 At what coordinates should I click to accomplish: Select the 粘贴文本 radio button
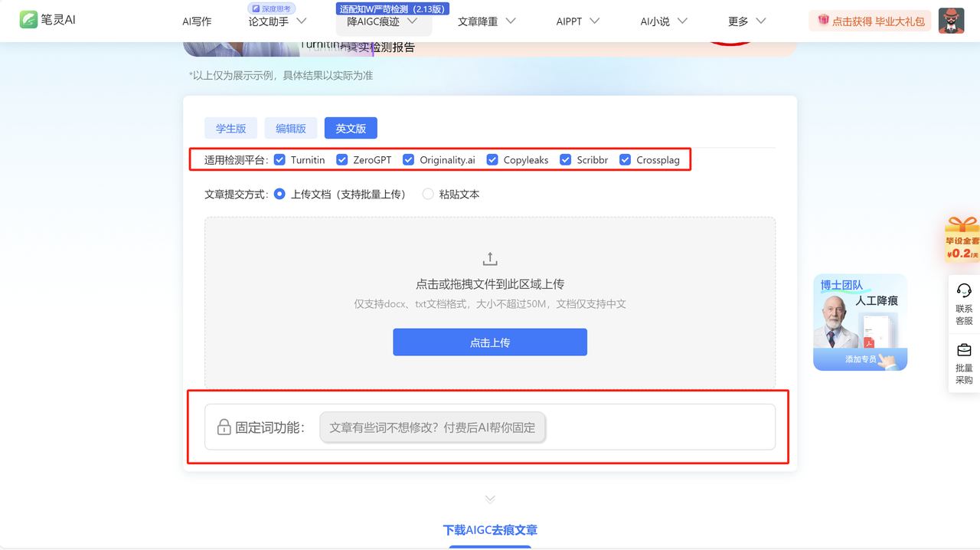click(x=428, y=194)
